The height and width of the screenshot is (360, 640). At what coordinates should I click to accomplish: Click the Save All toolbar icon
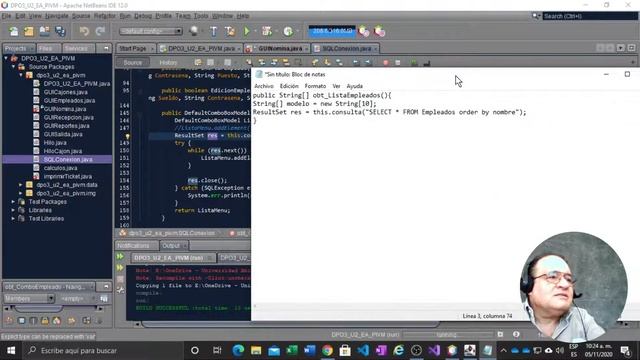pyautogui.click(x=60, y=31)
